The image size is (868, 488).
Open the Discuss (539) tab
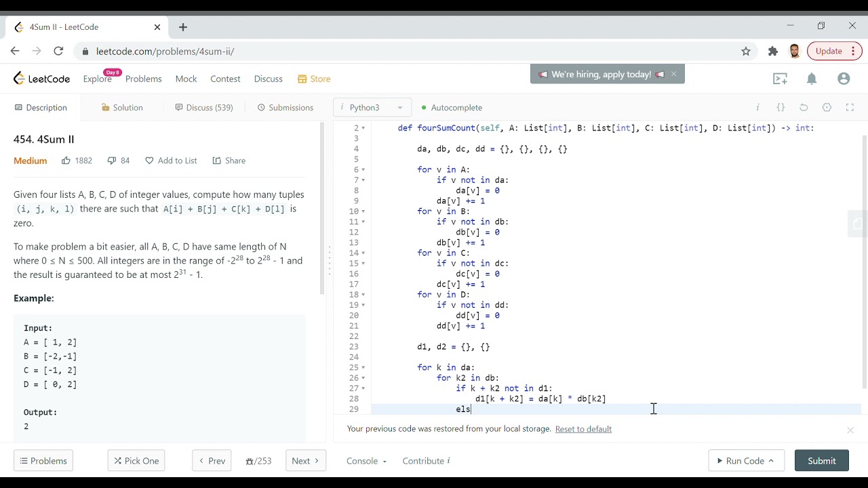(204, 107)
